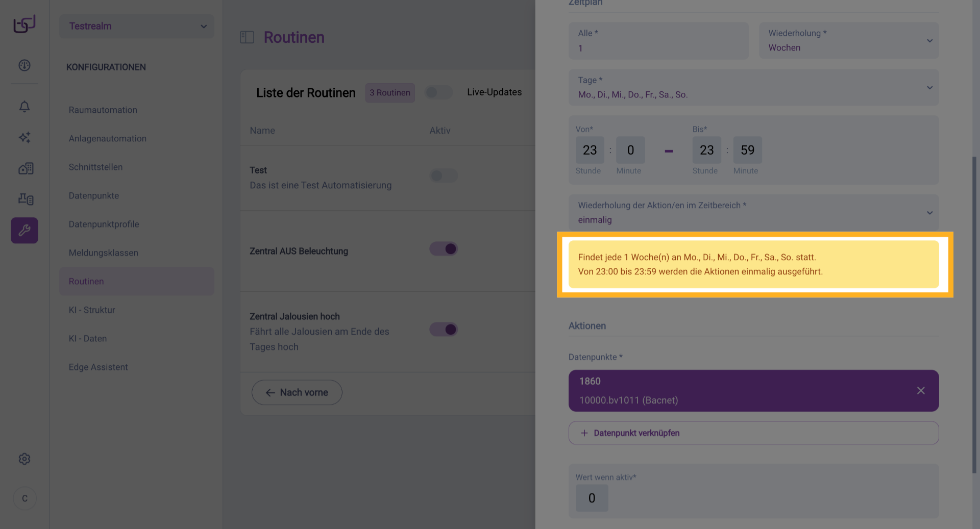Click Datenpunkt verknüpfen button
Image resolution: width=980 pixels, height=529 pixels.
coord(753,433)
